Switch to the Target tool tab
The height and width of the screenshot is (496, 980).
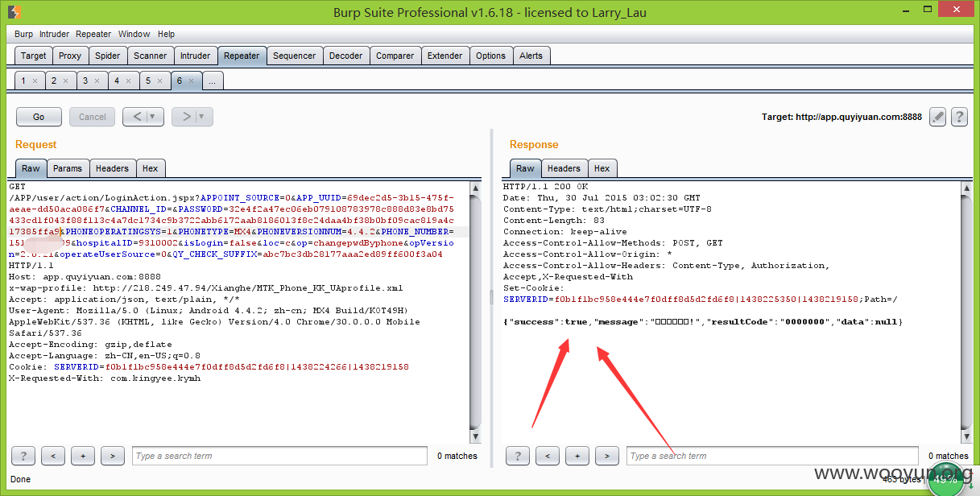point(34,56)
